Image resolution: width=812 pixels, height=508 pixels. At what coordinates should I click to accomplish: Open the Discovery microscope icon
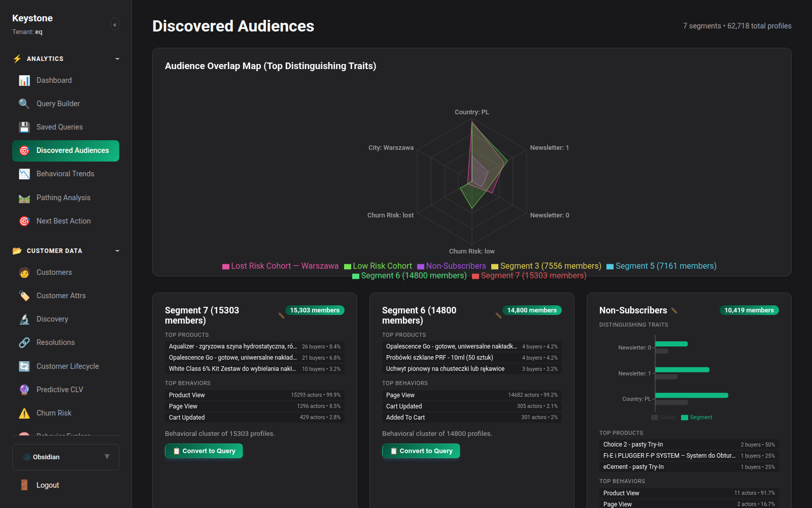24,319
